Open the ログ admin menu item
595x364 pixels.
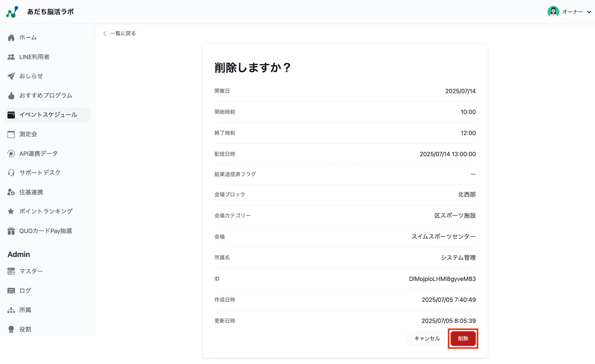(x=25, y=291)
